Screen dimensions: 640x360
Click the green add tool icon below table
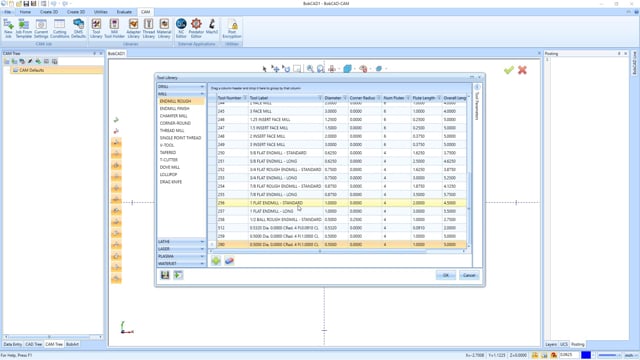(216, 261)
